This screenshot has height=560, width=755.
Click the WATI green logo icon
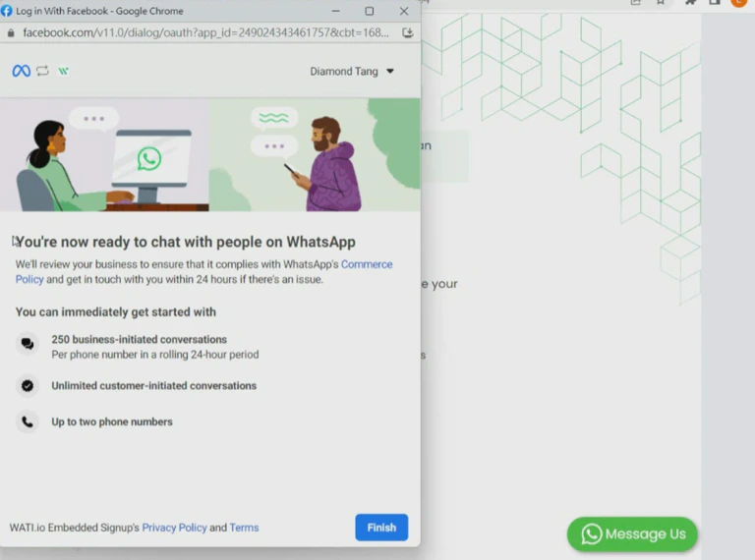64,71
